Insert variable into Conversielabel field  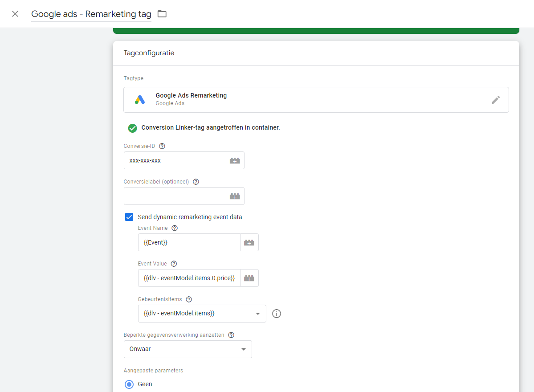pos(235,196)
